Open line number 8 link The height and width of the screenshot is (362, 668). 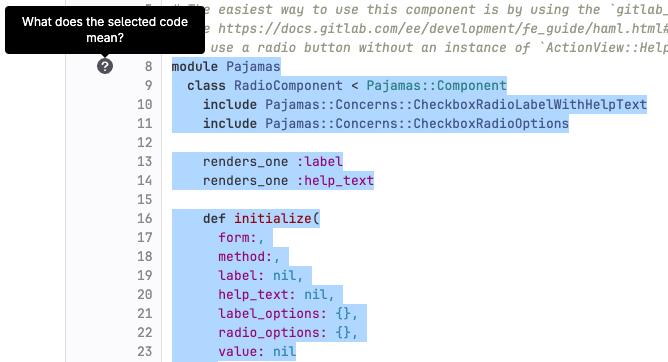pos(148,67)
